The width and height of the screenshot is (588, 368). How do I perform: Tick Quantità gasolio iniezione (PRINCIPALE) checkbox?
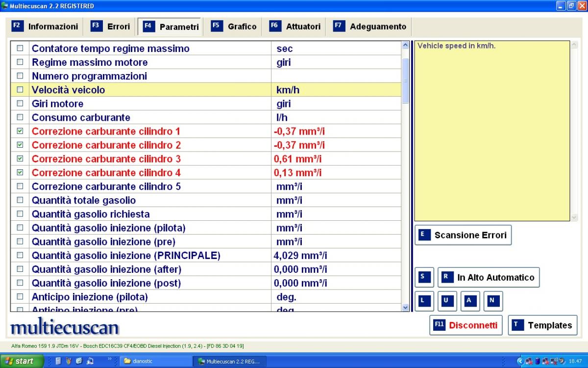tap(20, 255)
